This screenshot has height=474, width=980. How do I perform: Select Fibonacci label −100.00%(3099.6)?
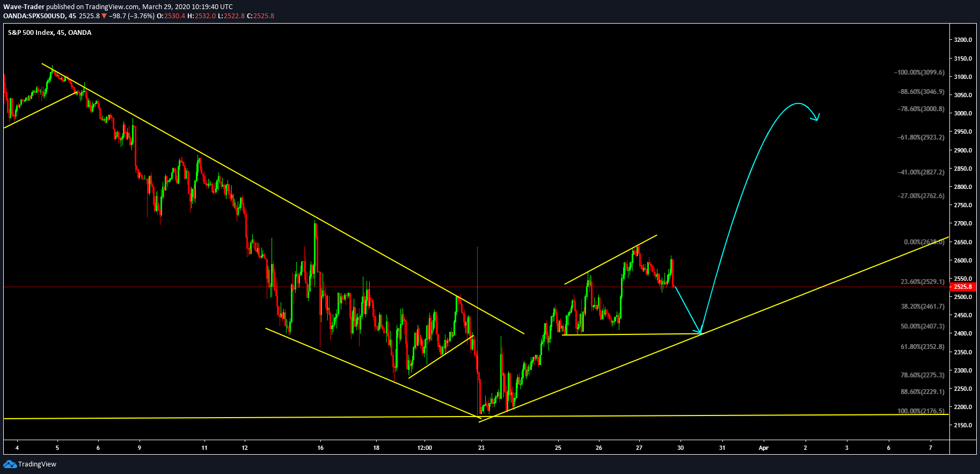point(919,72)
